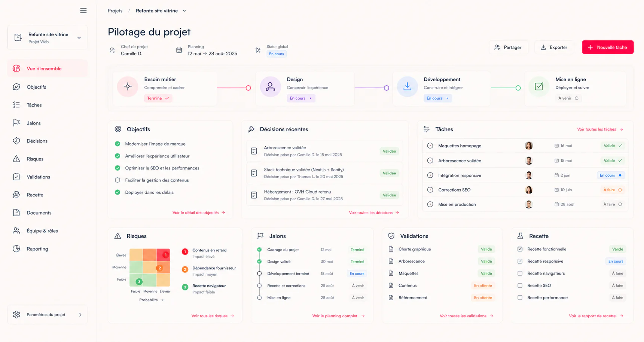Image resolution: width=644 pixels, height=342 pixels.
Task: Click the Documents file icon in sidebar
Action: tap(16, 213)
